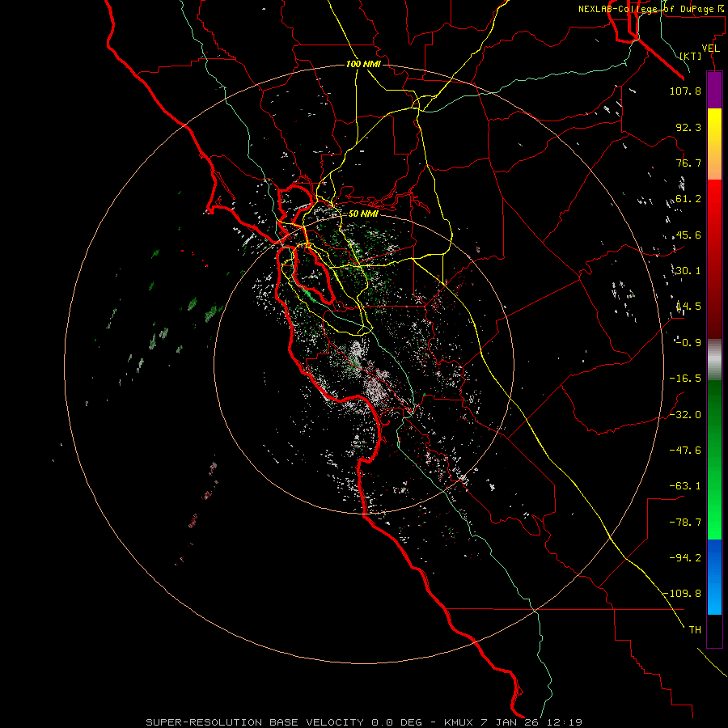Screen dimensions: 728x728
Task: Select the -63.1 scale value
Action: point(685,486)
